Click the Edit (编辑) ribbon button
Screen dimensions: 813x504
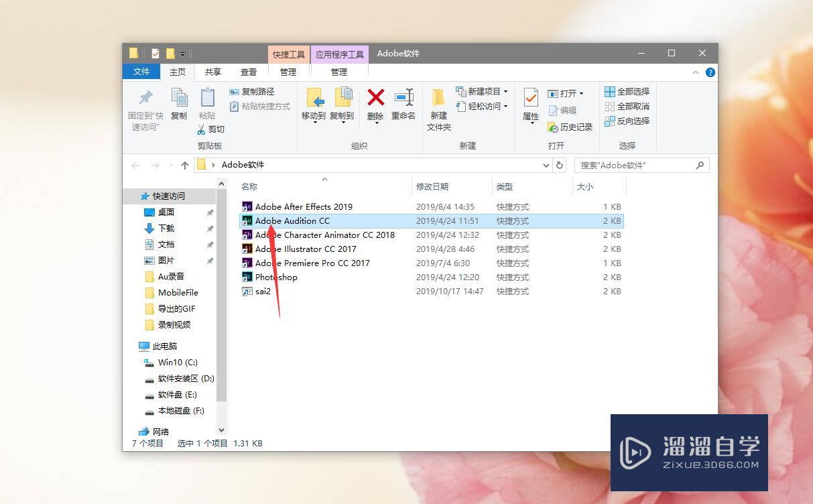click(562, 111)
